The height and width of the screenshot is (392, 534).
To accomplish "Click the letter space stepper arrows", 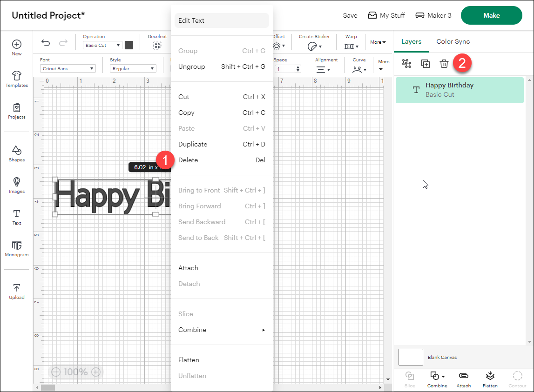I will coord(298,69).
